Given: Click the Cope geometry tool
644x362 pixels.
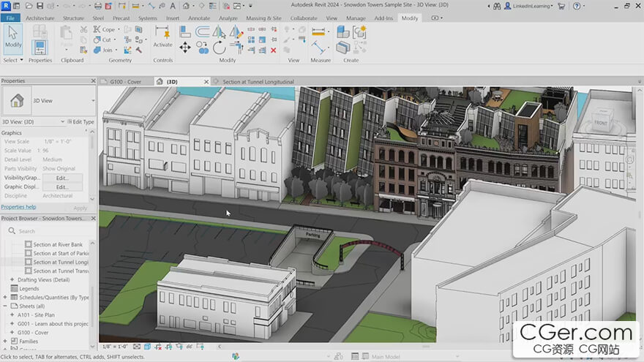Looking at the screenshot, I should click(105, 29).
